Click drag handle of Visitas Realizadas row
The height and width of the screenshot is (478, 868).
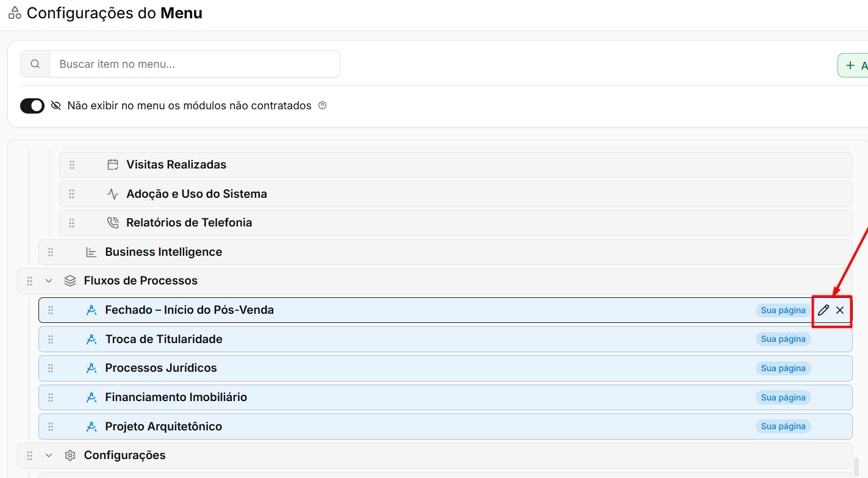point(72,165)
